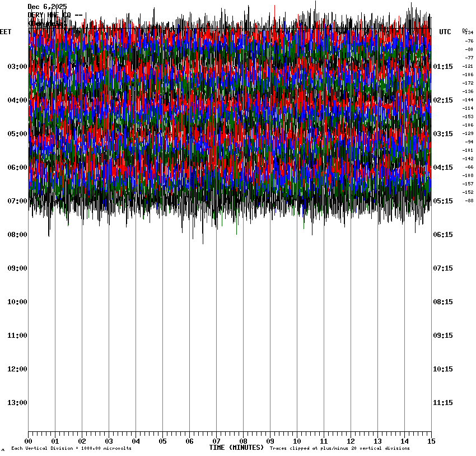
Task: Click the Traces clipped footer note
Action: (x=339, y=449)
